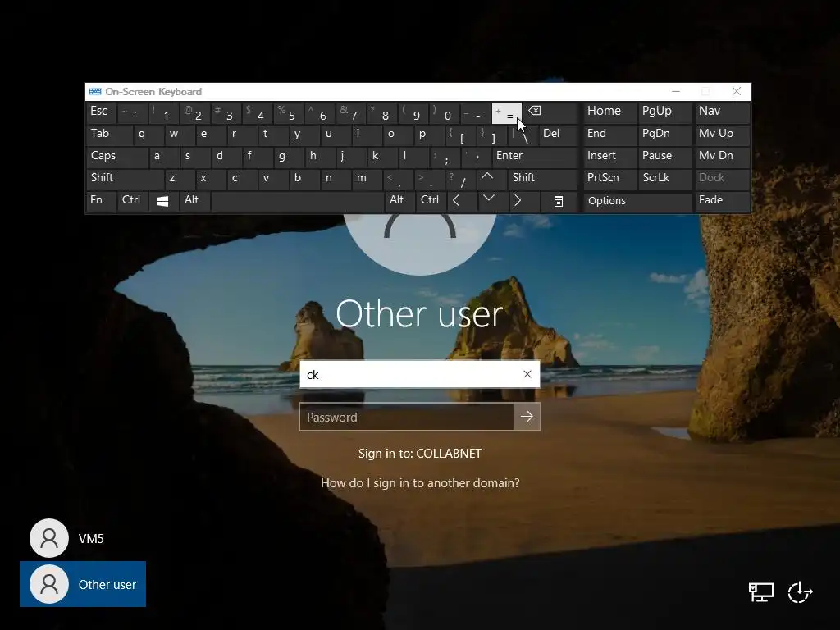
Task: Tap the number 5 key
Action: [288, 112]
